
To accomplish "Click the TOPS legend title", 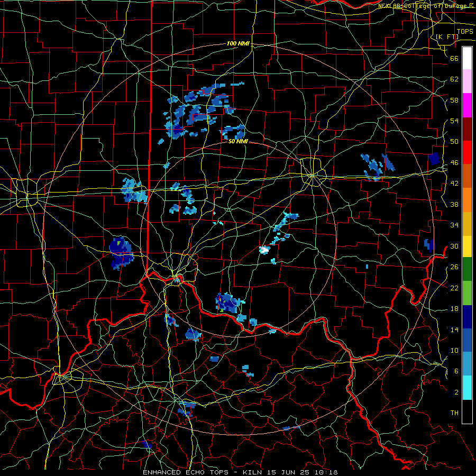I will pyautogui.click(x=464, y=32).
